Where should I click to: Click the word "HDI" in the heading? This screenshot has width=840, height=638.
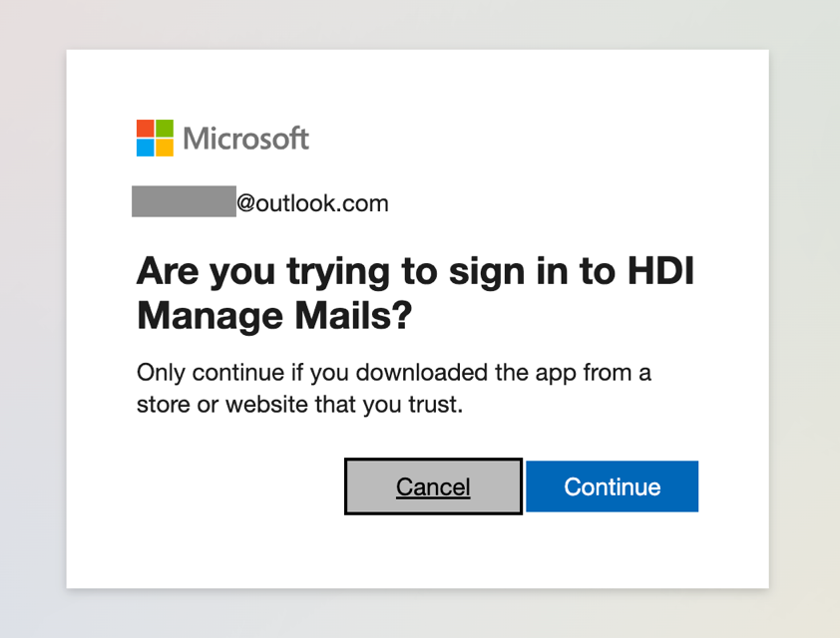[x=660, y=270]
